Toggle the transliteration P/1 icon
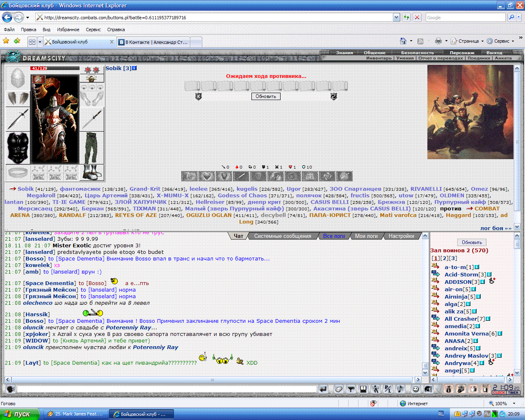The width and height of the screenshot is (525, 420). [x=388, y=389]
